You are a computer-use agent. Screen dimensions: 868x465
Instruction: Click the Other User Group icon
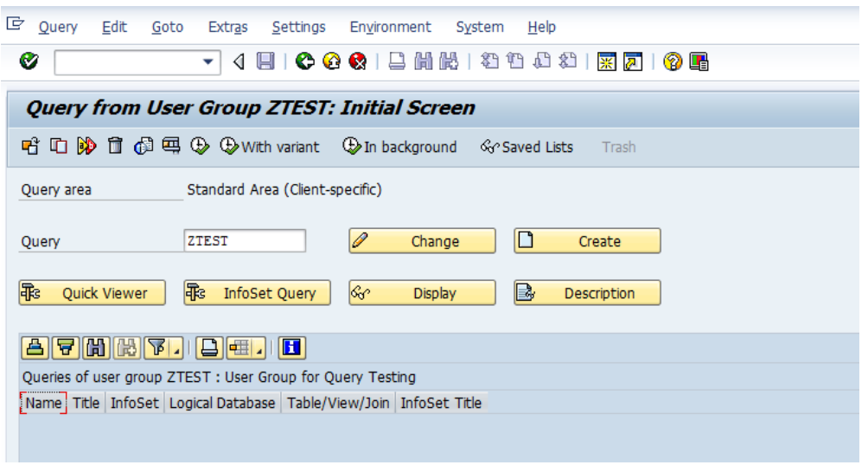(30, 146)
